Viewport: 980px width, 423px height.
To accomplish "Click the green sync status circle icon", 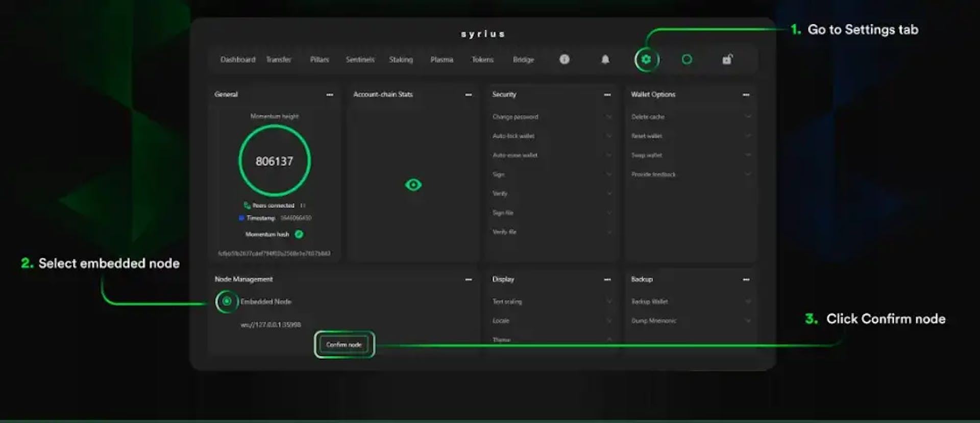I will 687,60.
